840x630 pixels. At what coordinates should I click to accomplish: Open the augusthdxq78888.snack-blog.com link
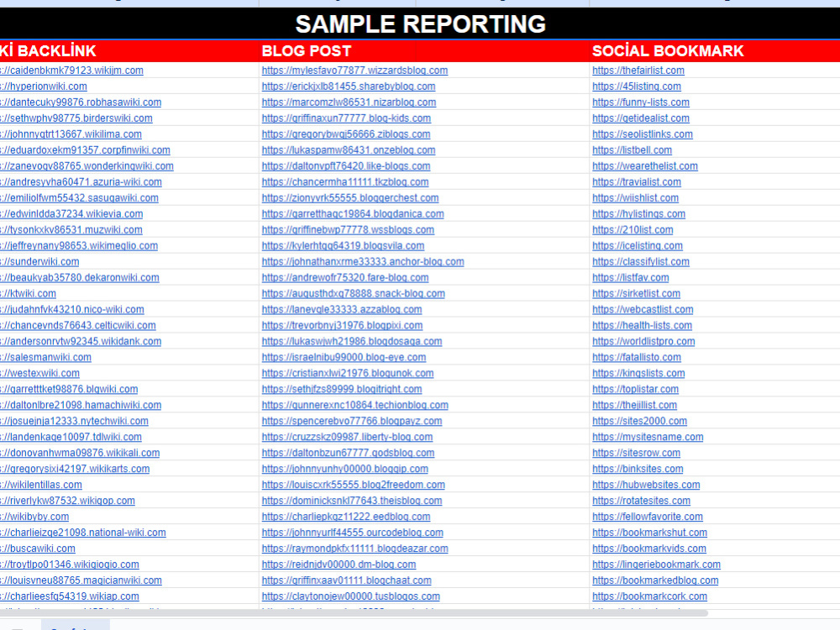pyautogui.click(x=354, y=293)
